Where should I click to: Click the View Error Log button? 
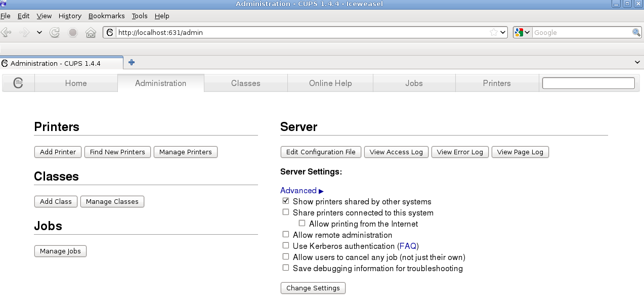(x=460, y=152)
